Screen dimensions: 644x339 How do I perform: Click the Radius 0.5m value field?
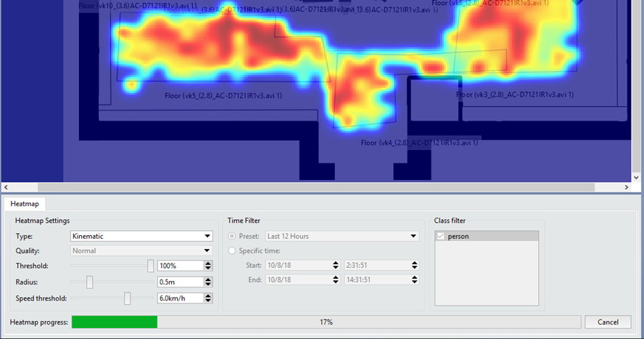(x=180, y=282)
